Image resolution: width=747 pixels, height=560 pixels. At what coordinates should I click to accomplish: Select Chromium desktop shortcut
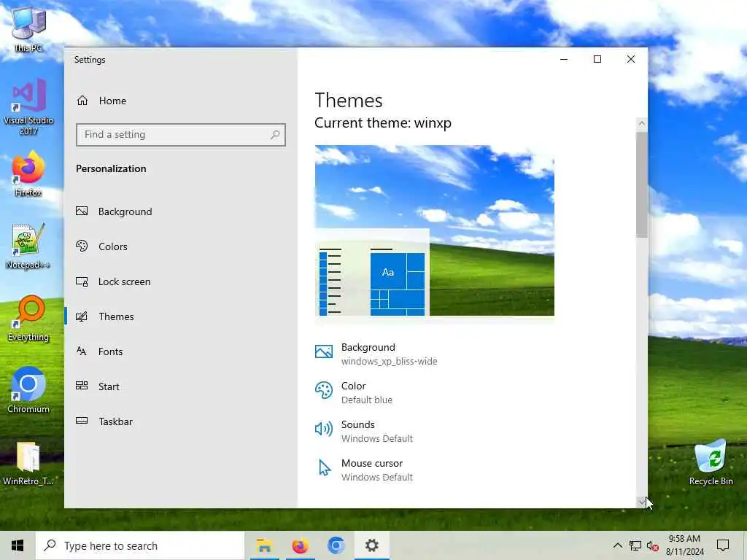click(x=28, y=390)
